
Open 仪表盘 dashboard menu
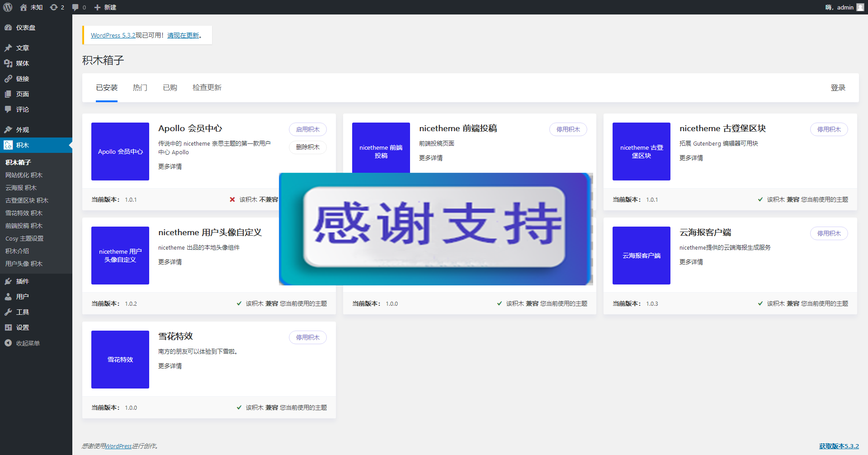coord(36,28)
